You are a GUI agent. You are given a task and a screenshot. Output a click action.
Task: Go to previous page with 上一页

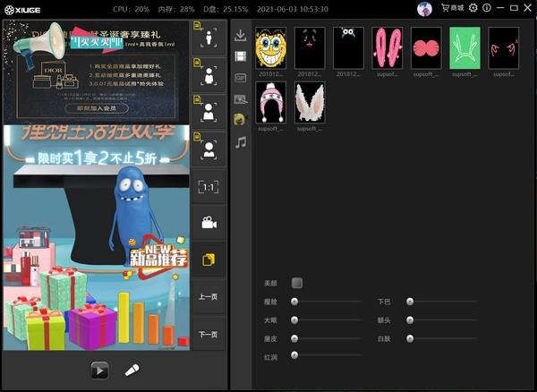209,297
